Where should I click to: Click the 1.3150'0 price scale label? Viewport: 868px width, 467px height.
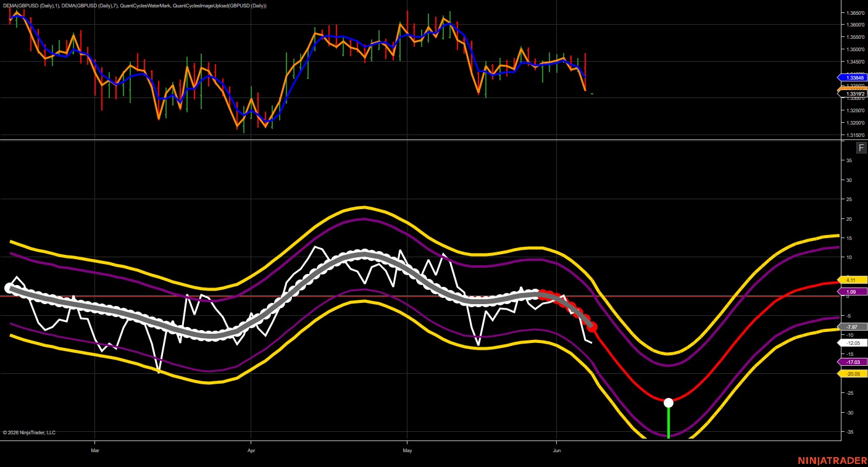854,135
